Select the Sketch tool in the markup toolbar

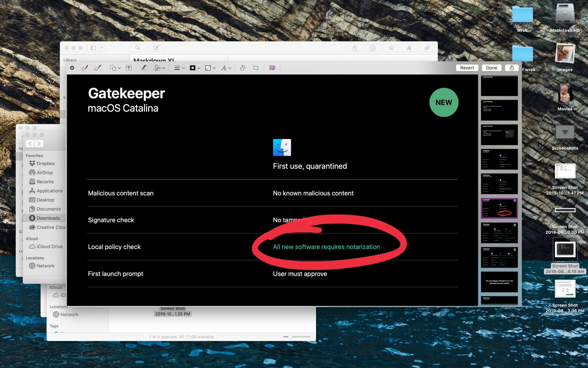coord(85,67)
